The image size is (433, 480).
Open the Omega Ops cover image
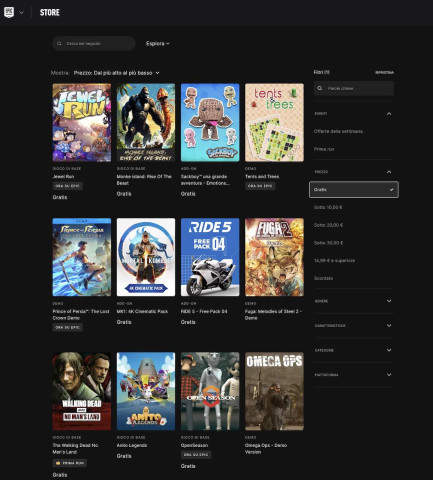point(274,391)
